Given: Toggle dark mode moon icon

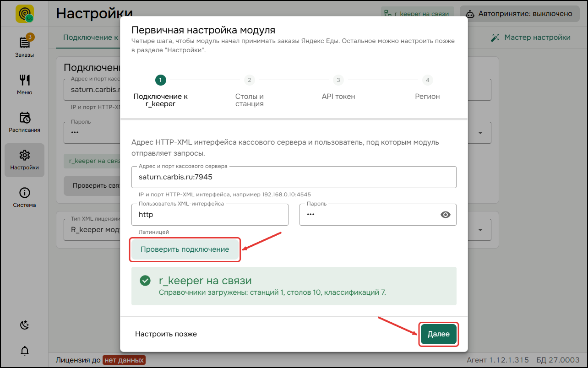Looking at the screenshot, I should point(25,325).
